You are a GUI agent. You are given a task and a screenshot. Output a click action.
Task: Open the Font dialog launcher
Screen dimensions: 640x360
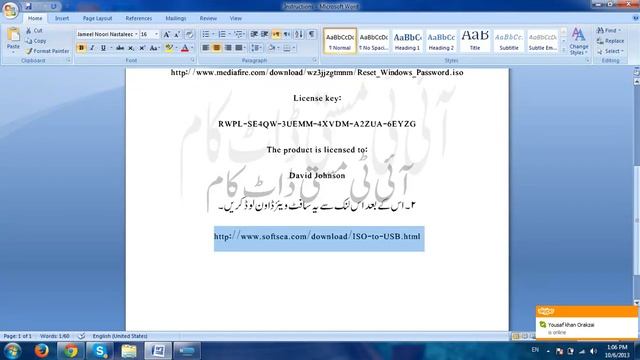coord(193,60)
